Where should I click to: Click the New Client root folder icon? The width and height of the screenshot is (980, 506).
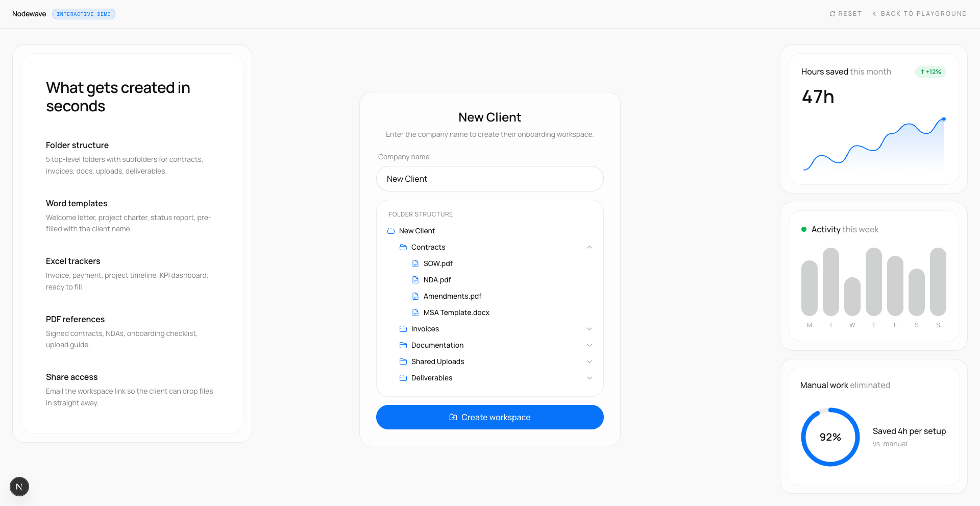pos(391,231)
